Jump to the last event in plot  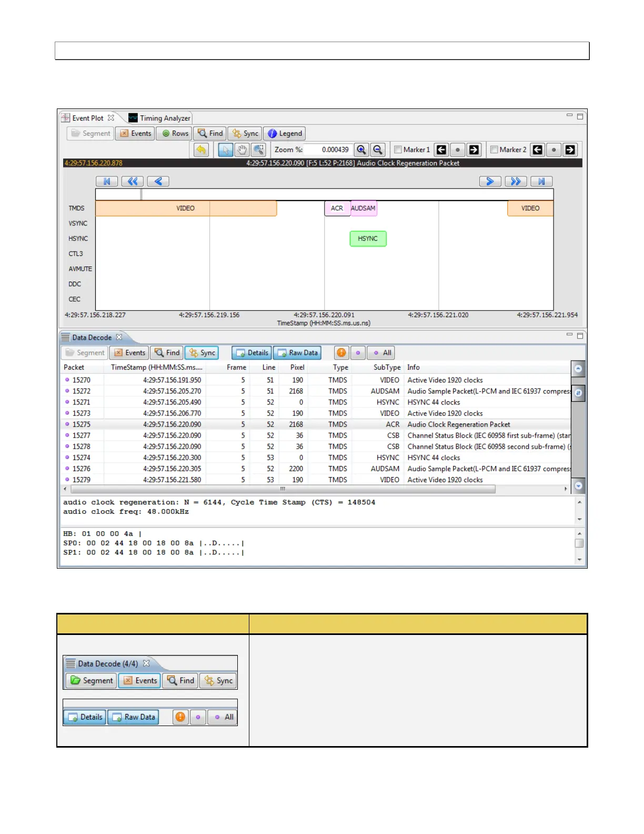(541, 182)
